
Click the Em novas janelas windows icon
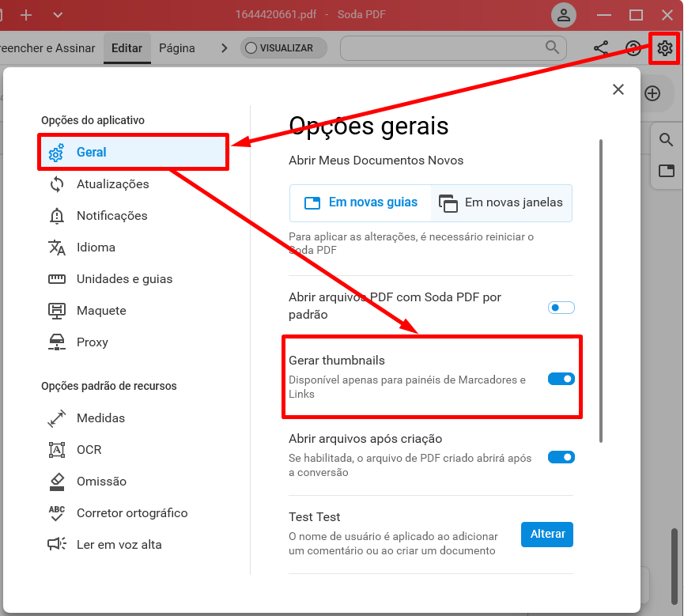tap(448, 203)
